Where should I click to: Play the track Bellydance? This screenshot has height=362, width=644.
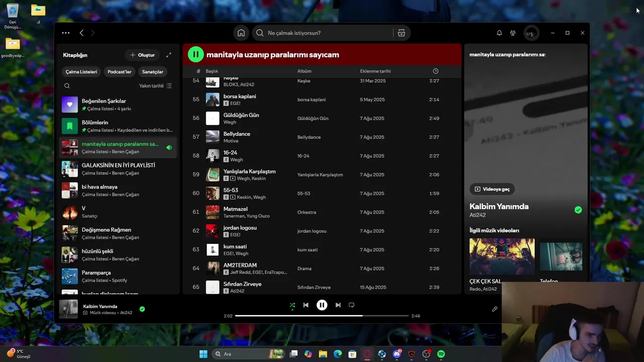click(322, 137)
